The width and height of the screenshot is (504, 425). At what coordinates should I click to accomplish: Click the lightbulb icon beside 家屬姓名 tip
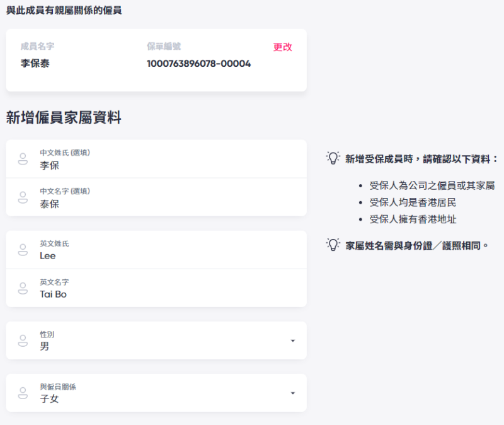[x=333, y=245]
